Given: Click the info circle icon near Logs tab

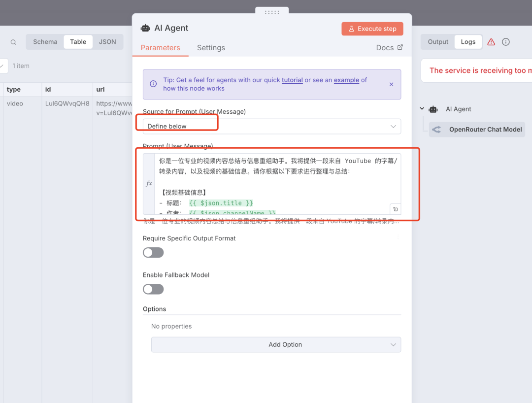Looking at the screenshot, I should coord(505,42).
